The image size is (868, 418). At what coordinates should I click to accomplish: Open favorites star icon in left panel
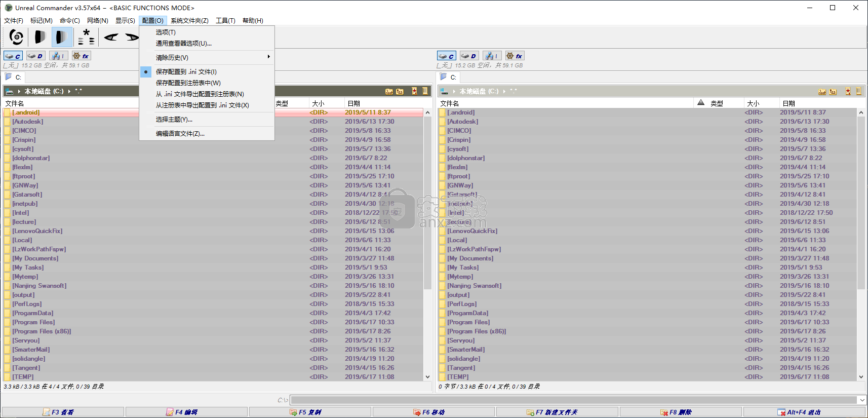point(414,91)
